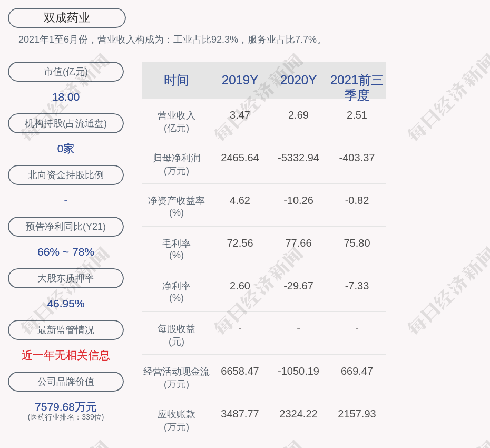Click the cash flow value 669.47

tap(357, 372)
